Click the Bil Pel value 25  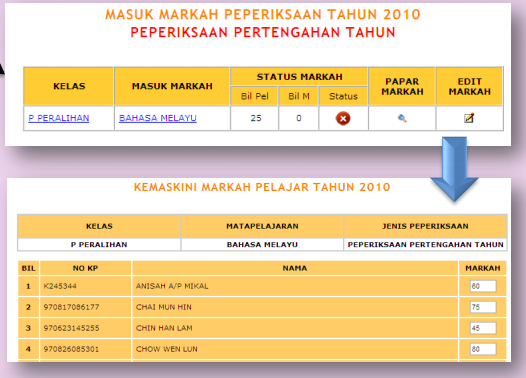[x=256, y=118]
